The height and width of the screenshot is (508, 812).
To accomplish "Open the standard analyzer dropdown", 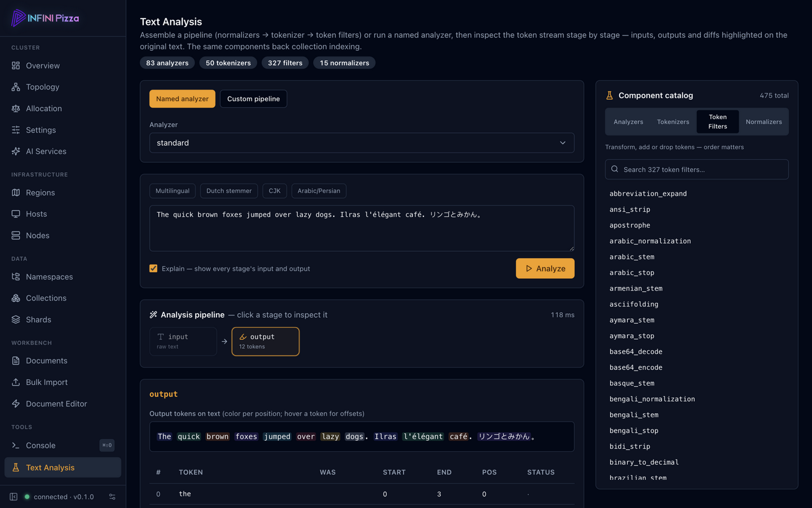I will [362, 143].
